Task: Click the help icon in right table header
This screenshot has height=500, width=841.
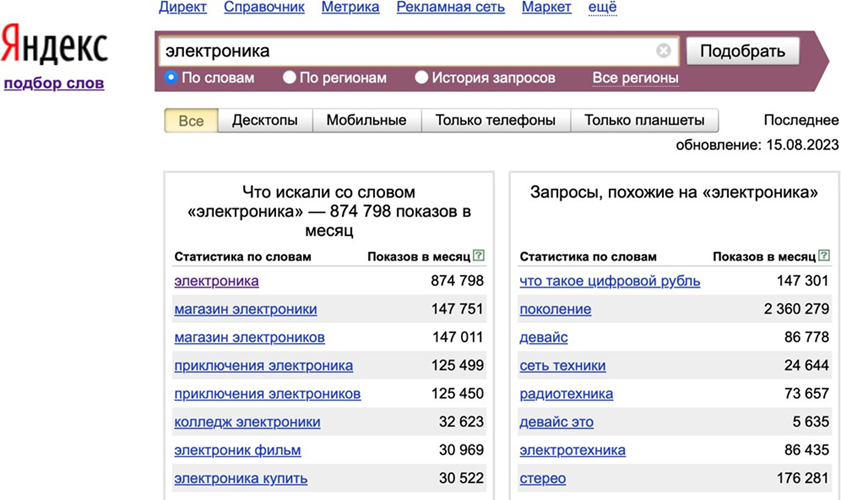Action: [x=824, y=256]
